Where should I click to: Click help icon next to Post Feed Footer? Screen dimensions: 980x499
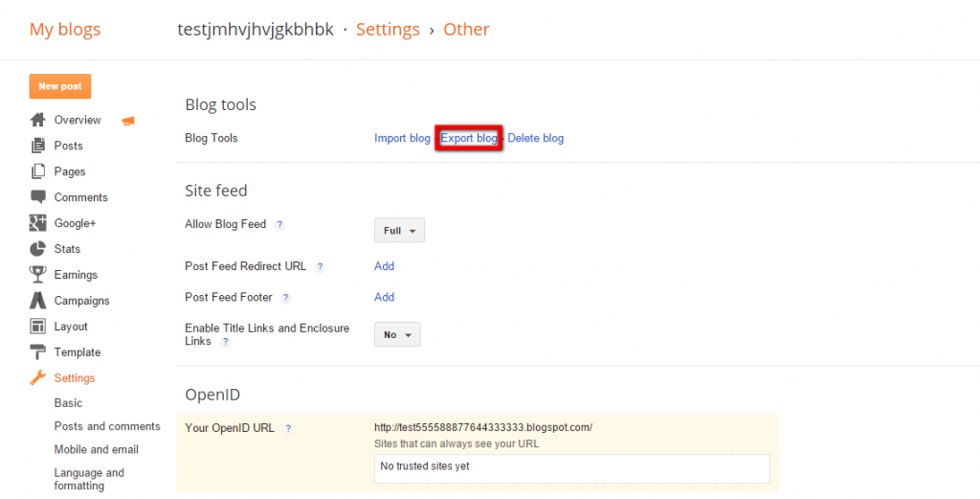285,298
